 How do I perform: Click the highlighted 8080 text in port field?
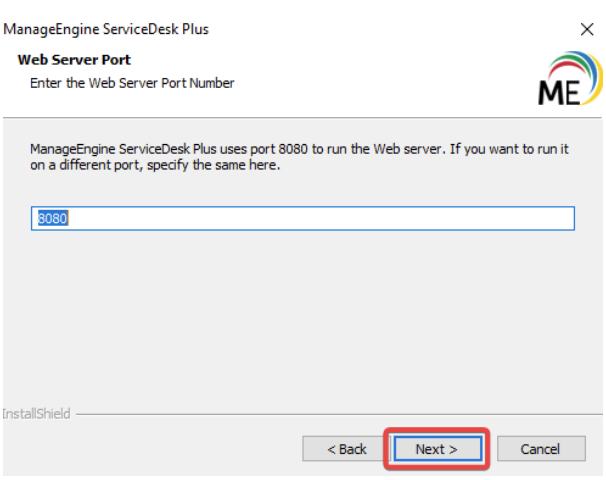pos(51,219)
